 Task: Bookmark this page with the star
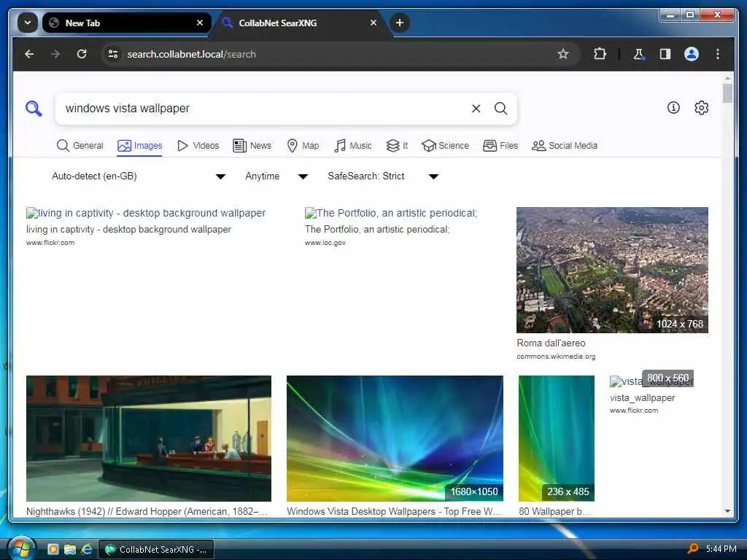click(x=562, y=54)
